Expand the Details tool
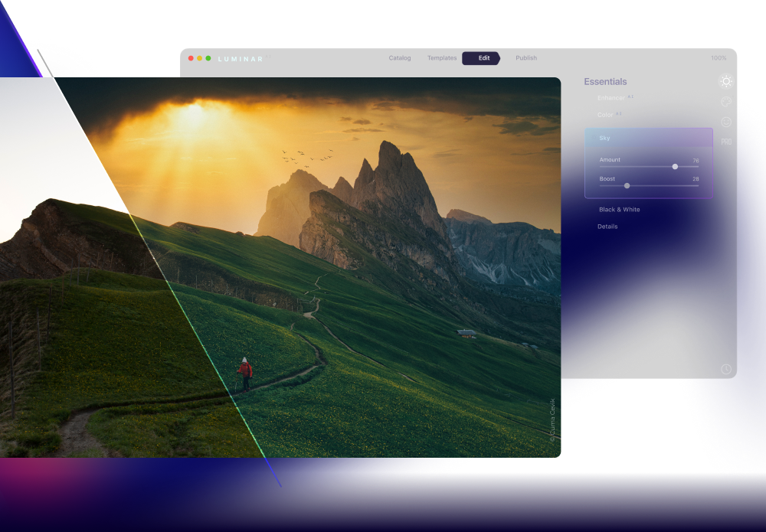Viewport: 766px width, 532px height. (x=607, y=227)
